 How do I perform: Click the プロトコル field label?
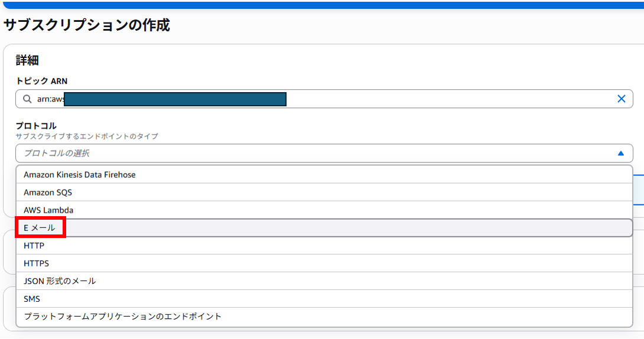coord(36,126)
